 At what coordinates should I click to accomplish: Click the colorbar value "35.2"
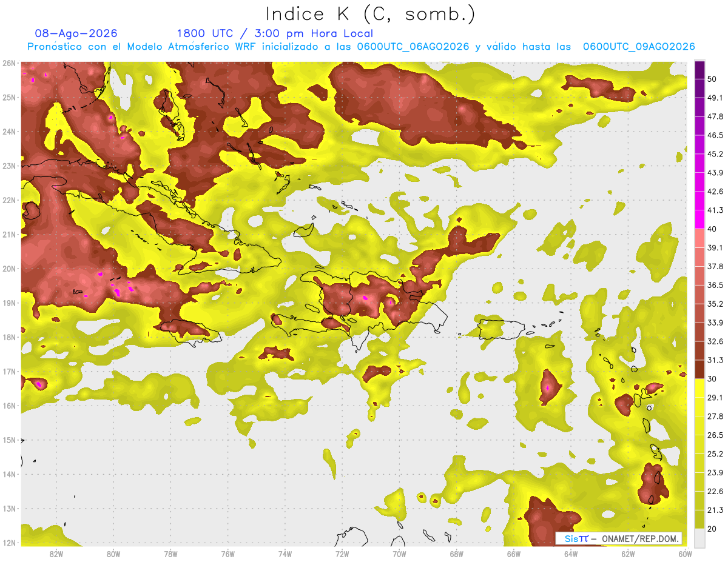point(715,304)
